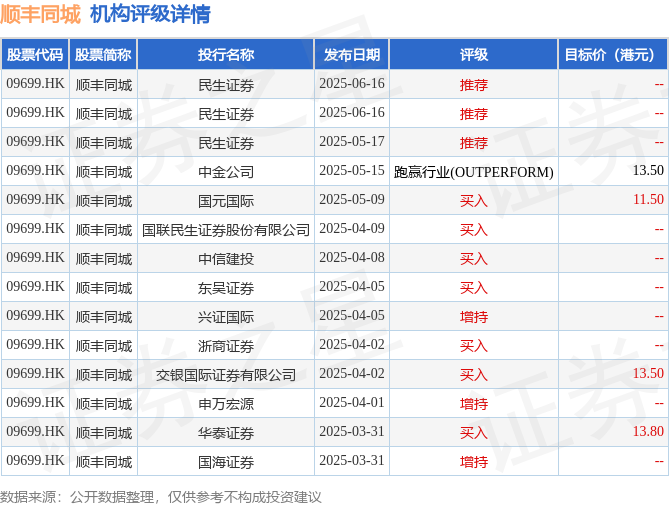Viewport: 669px width, 506px height.
Task: Click the title 机构评级详情
Action: tap(150, 14)
